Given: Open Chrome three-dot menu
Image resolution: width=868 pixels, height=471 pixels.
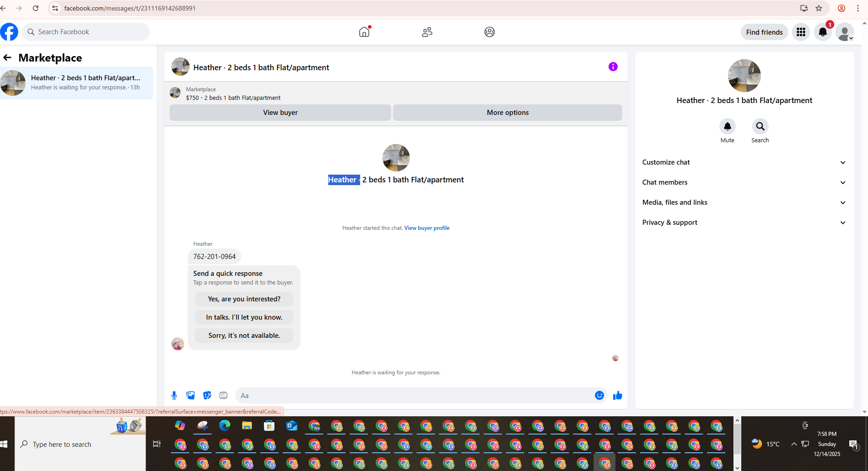Looking at the screenshot, I should tap(858, 8).
